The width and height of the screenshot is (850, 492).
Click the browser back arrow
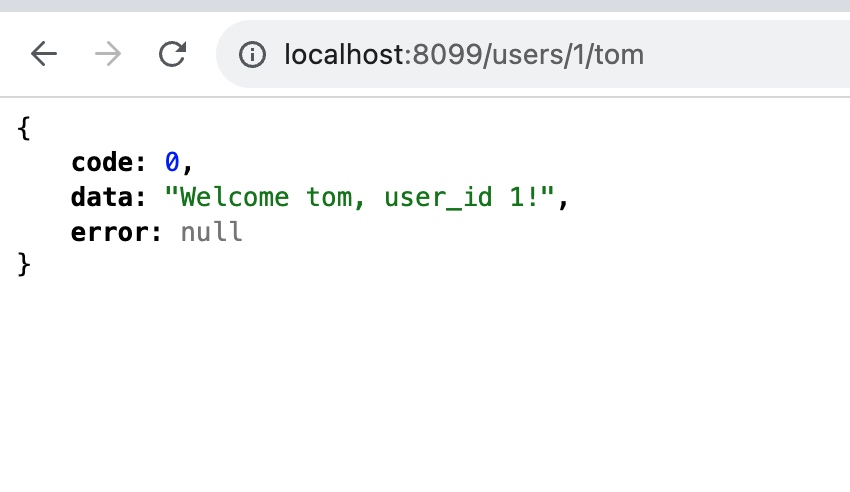pos(44,54)
